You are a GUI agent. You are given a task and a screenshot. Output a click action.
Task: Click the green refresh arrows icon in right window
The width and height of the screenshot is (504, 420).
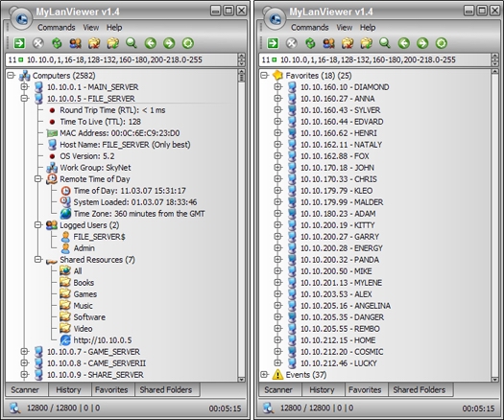point(310,43)
